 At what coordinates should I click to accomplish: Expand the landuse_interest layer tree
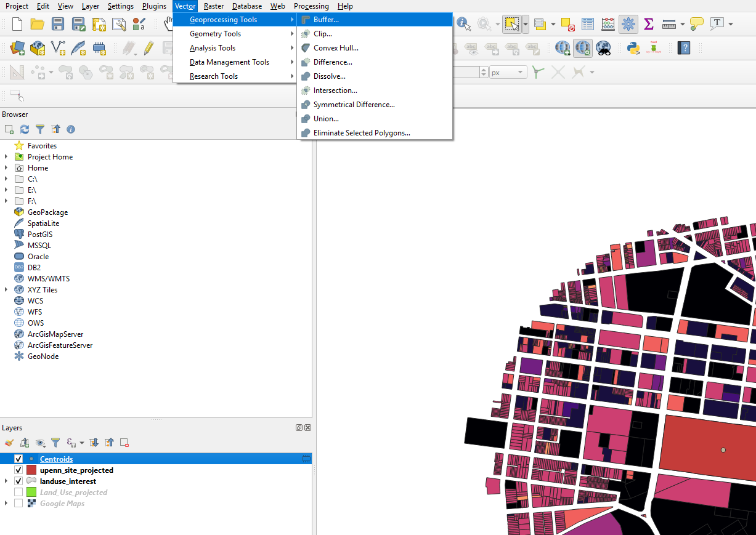(6, 481)
